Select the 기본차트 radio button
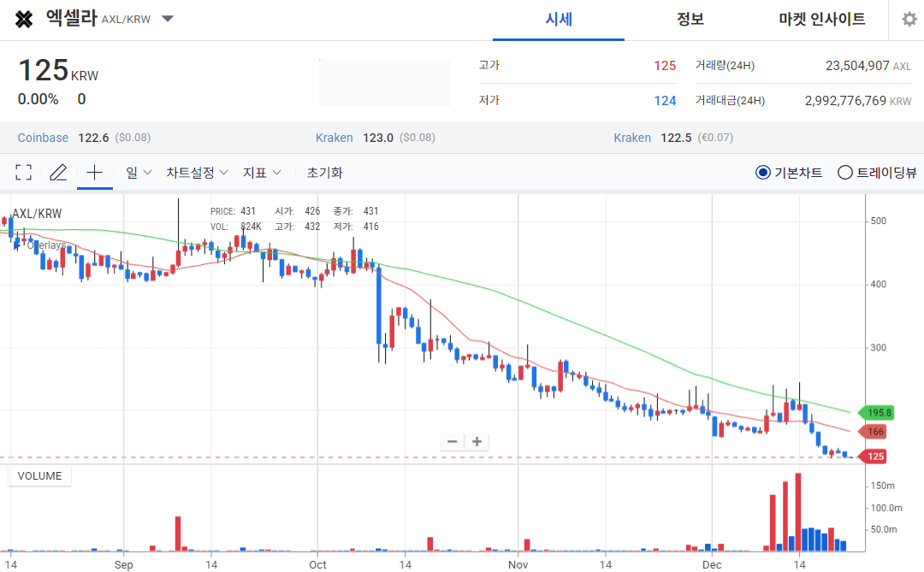924x572 pixels. pyautogui.click(x=762, y=171)
